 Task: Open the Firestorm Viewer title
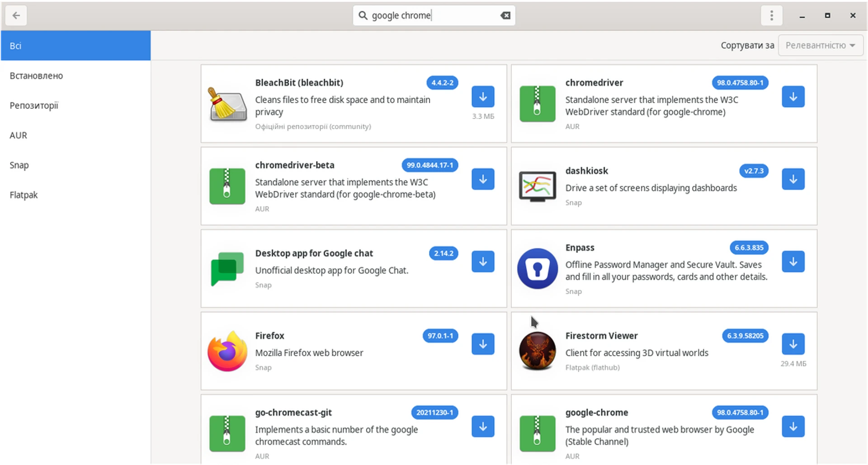(x=601, y=336)
